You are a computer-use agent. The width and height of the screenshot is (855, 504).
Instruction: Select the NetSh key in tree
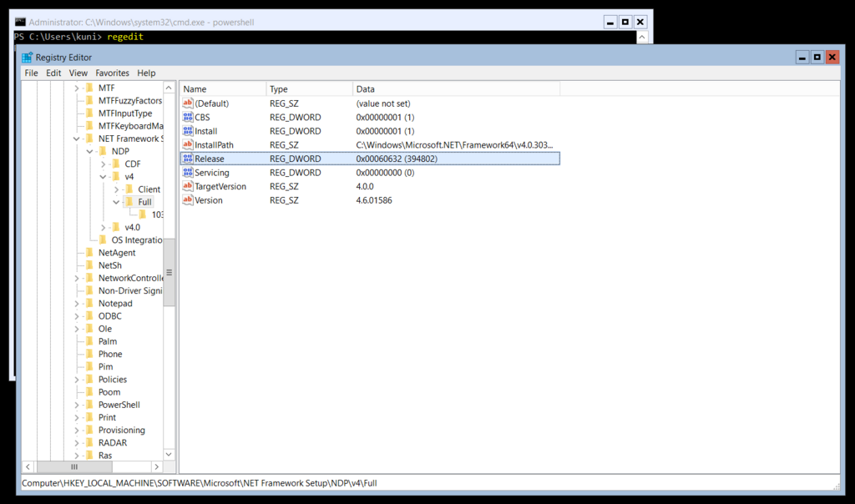(x=109, y=265)
